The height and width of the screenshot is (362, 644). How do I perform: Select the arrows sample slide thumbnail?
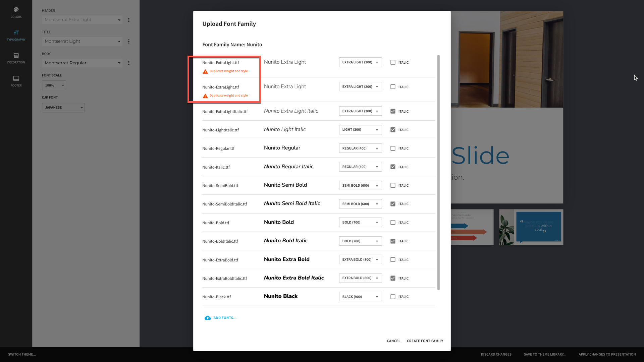pyautogui.click(x=472, y=227)
